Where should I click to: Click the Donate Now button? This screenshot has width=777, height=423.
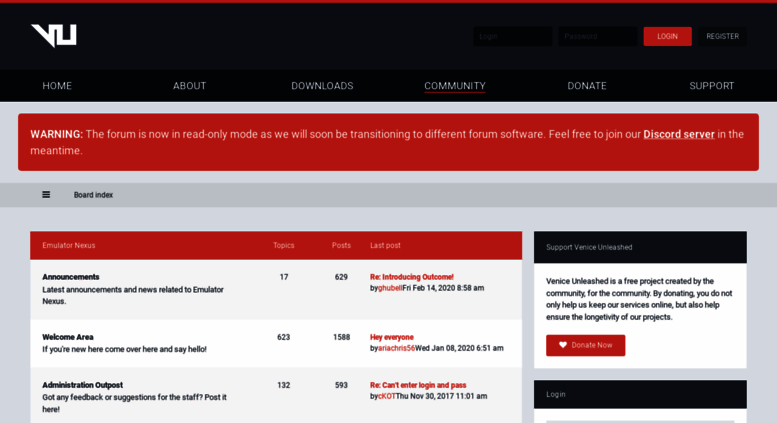pyautogui.click(x=586, y=345)
